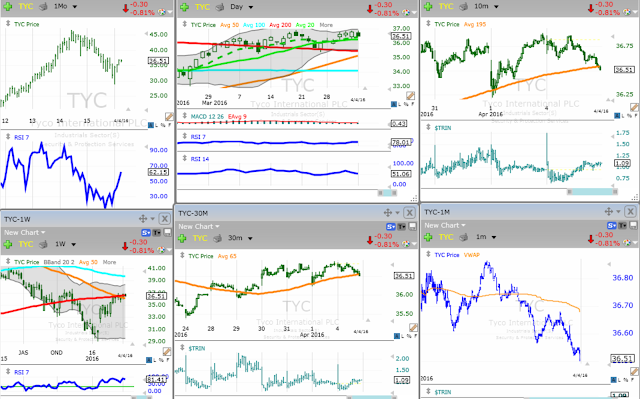Click the blue S symbol-link icon on TYC-1M

pos(611,226)
